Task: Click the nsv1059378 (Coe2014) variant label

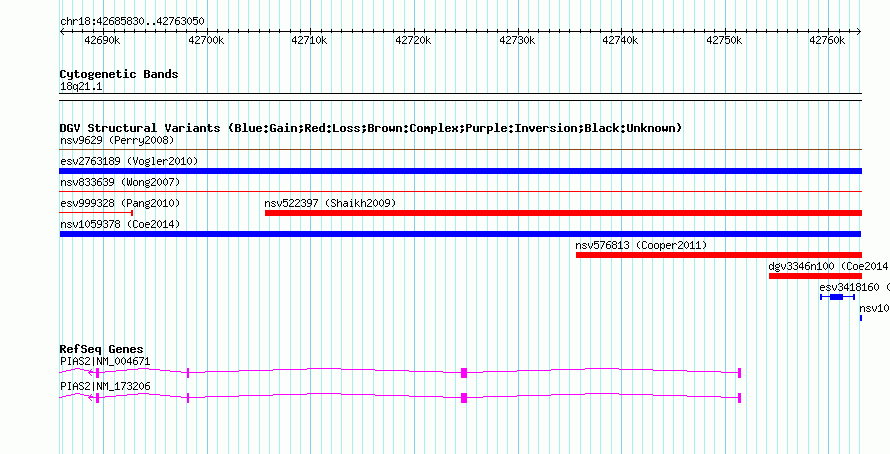Action: click(x=120, y=224)
